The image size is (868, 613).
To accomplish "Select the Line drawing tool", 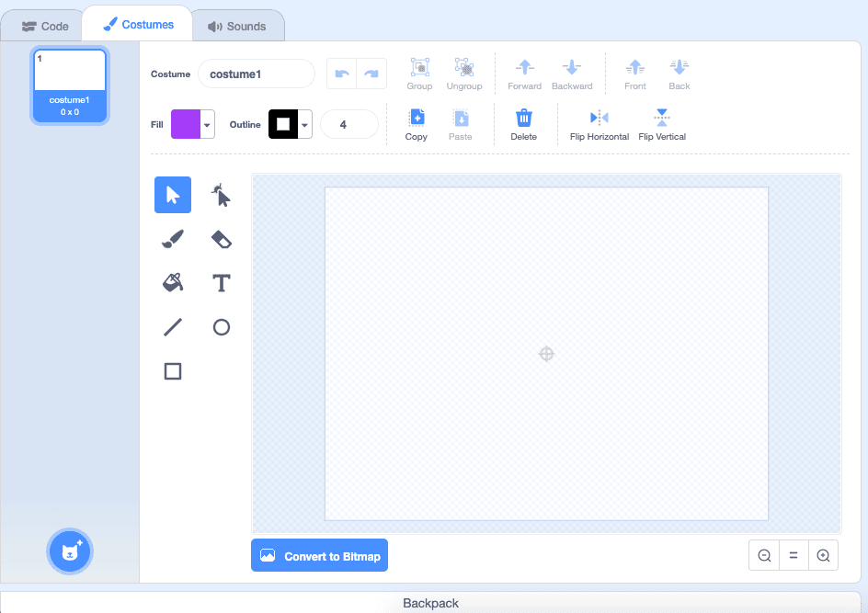I will tap(173, 327).
